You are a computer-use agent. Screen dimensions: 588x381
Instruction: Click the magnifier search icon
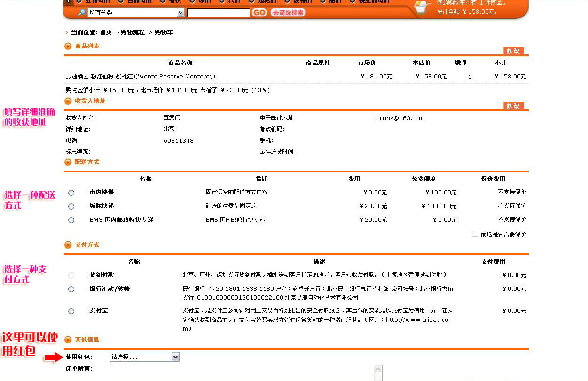click(x=81, y=13)
